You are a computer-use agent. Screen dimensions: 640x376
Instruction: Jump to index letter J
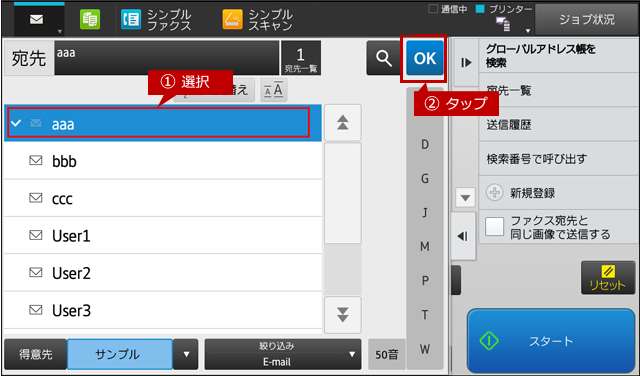coord(425,212)
